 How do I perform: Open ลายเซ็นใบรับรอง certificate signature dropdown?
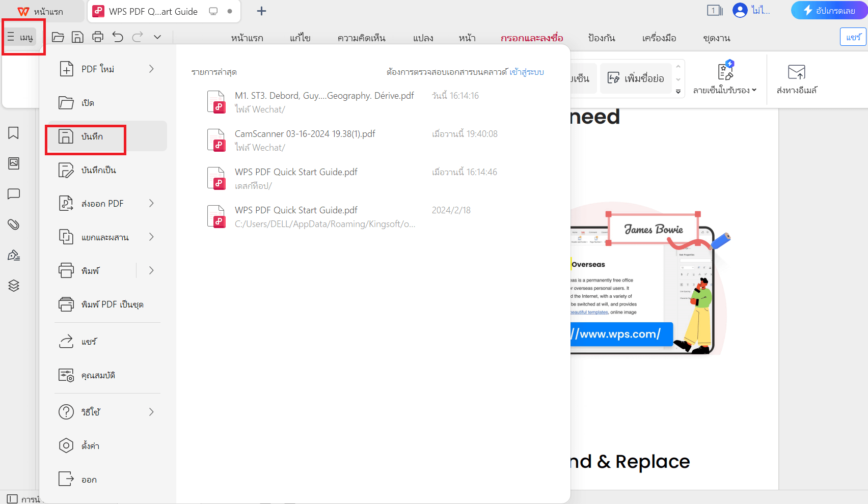pyautogui.click(x=725, y=79)
